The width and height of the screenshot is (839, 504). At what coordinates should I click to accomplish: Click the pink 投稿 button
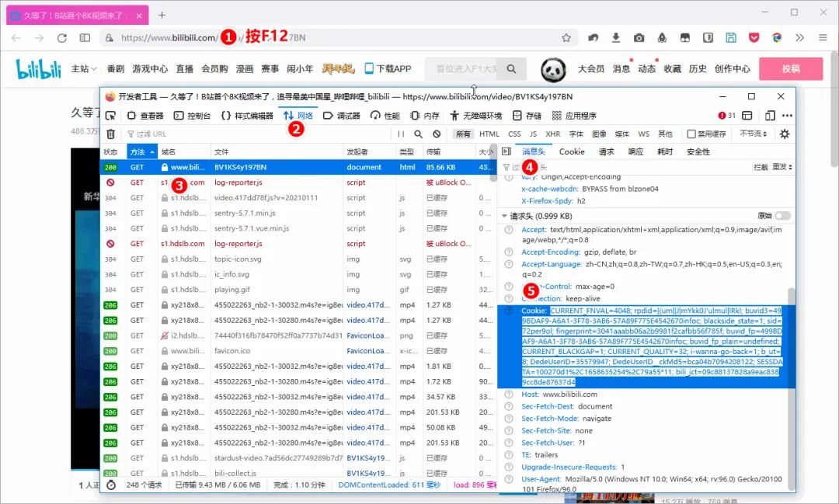tap(791, 68)
